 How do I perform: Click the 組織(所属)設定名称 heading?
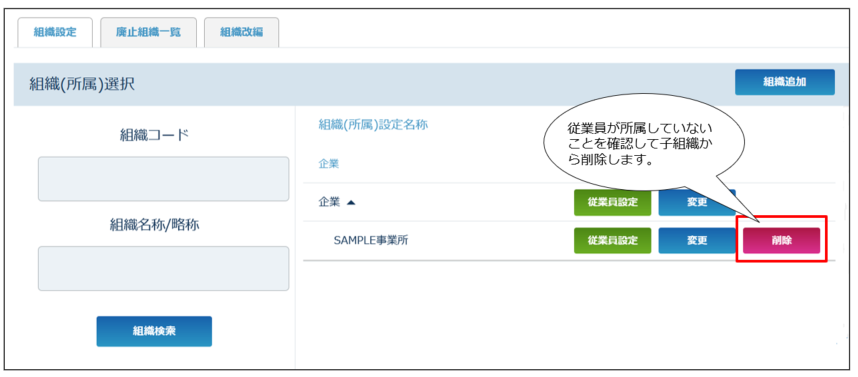pos(373,125)
